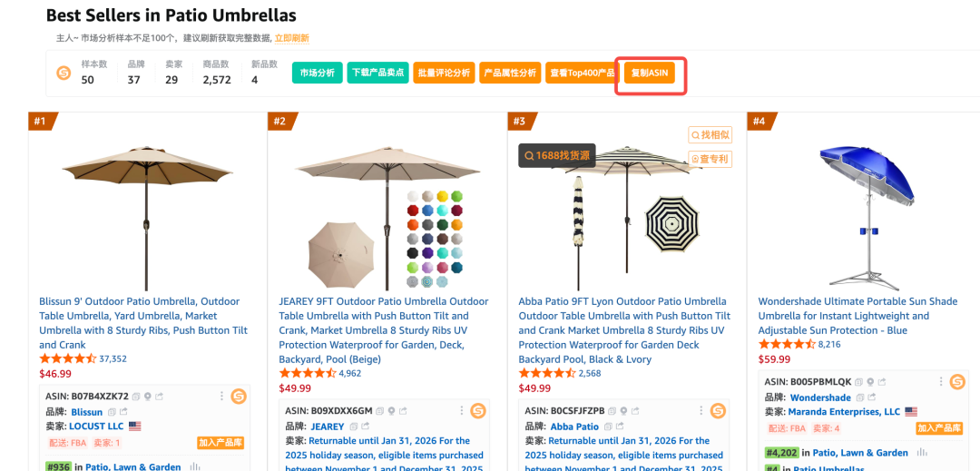This screenshot has width=980, height=471.
Task: Open 批量评论分析 tool
Action: click(x=443, y=73)
